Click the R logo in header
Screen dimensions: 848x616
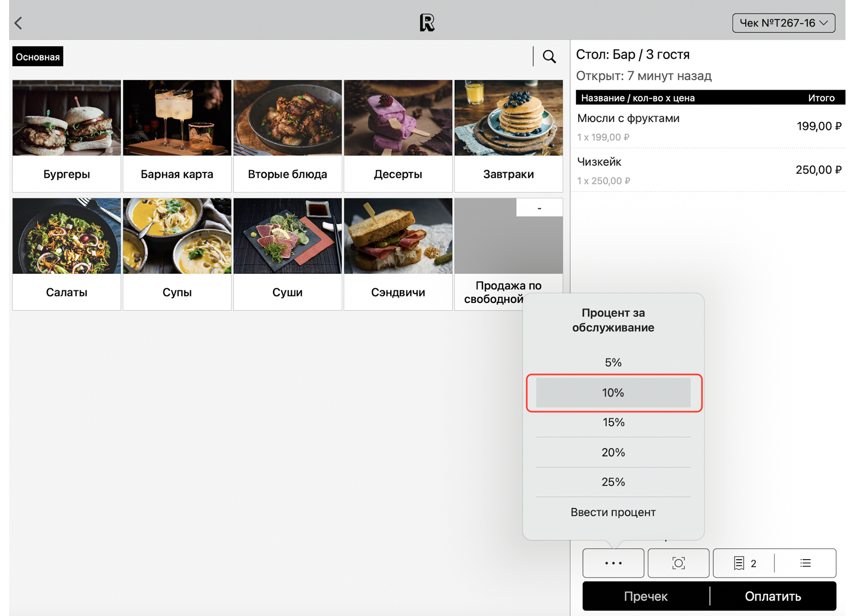pos(427,23)
